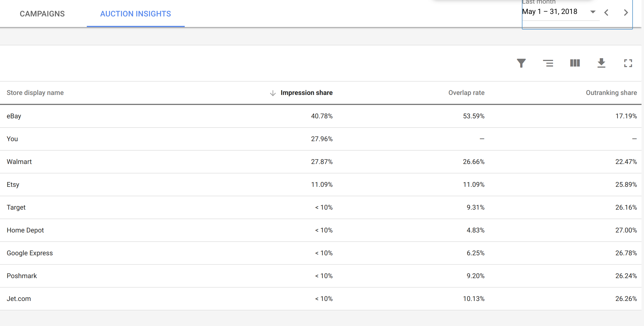Select the eBay row
The width and height of the screenshot is (644, 326).
[14, 116]
